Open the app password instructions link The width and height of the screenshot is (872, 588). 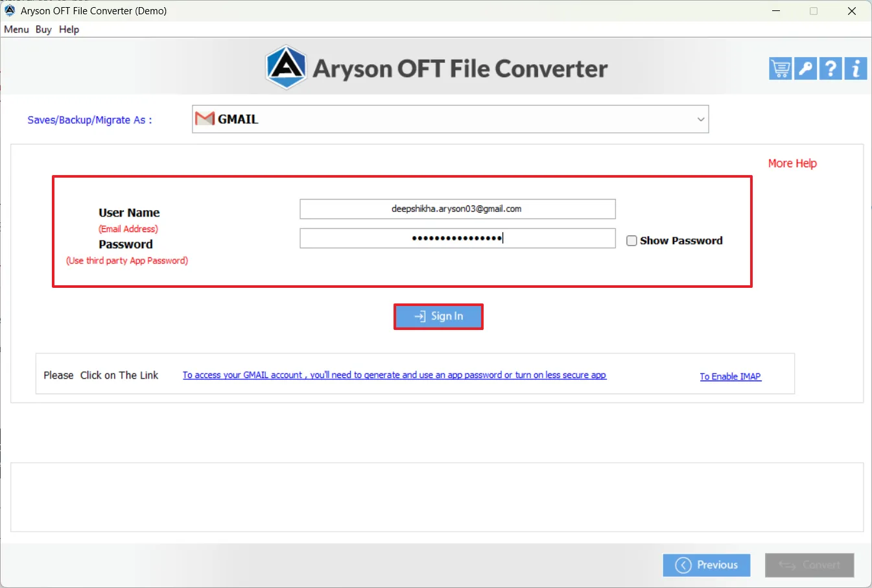tap(394, 375)
